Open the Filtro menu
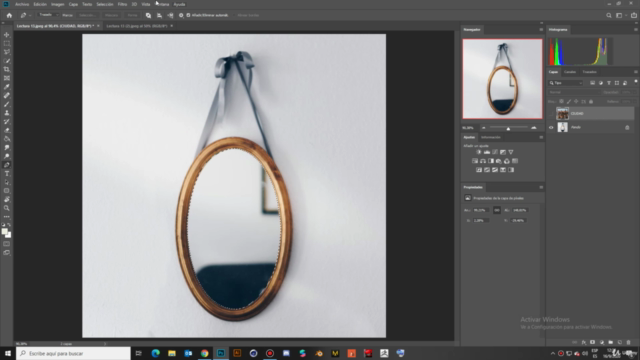The width and height of the screenshot is (640, 360). [122, 4]
